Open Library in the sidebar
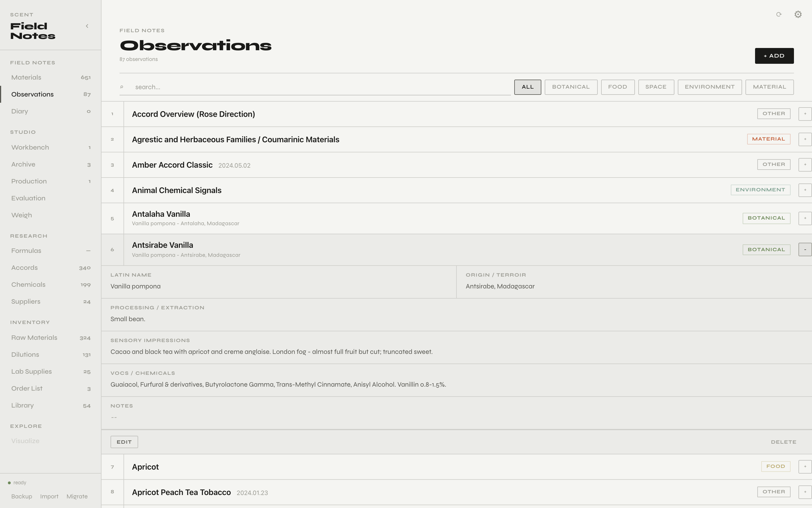This screenshot has height=508, width=812. [51, 405]
